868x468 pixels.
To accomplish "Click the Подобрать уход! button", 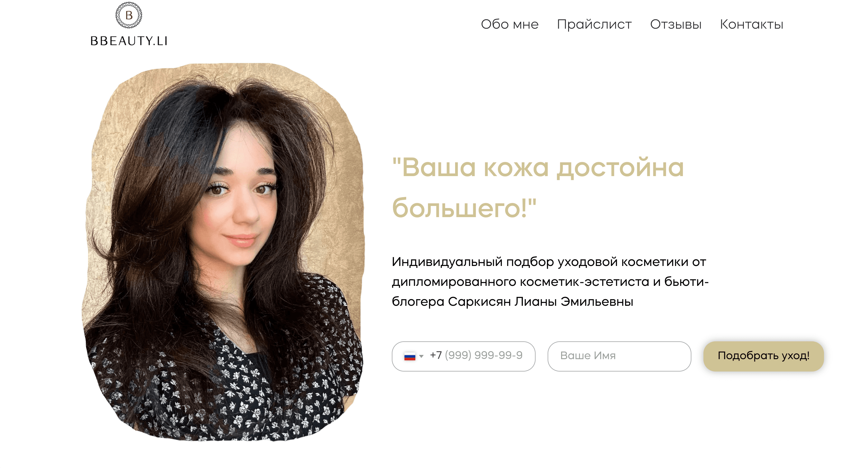I will [763, 356].
